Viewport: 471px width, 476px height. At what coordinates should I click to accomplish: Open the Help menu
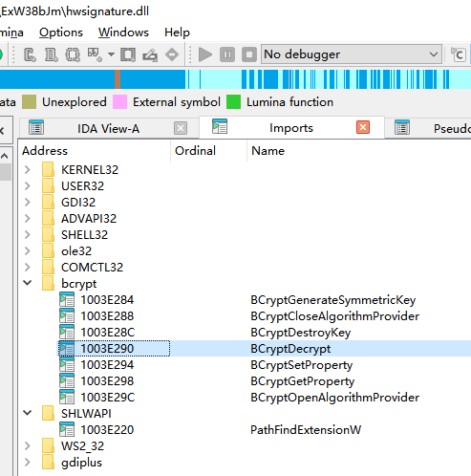point(177,32)
